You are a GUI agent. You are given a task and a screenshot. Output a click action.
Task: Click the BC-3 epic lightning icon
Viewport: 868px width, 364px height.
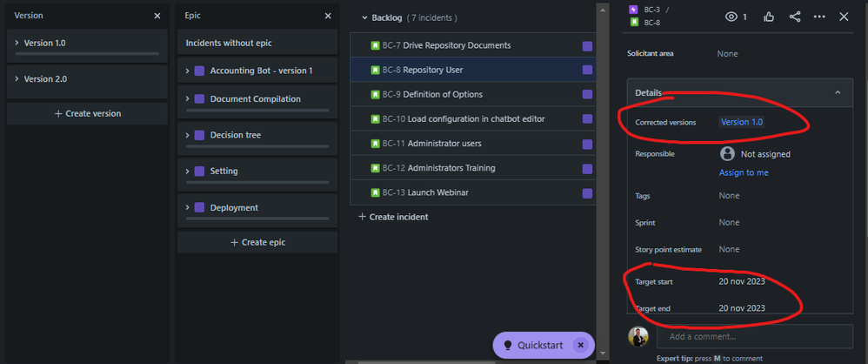pos(634,10)
